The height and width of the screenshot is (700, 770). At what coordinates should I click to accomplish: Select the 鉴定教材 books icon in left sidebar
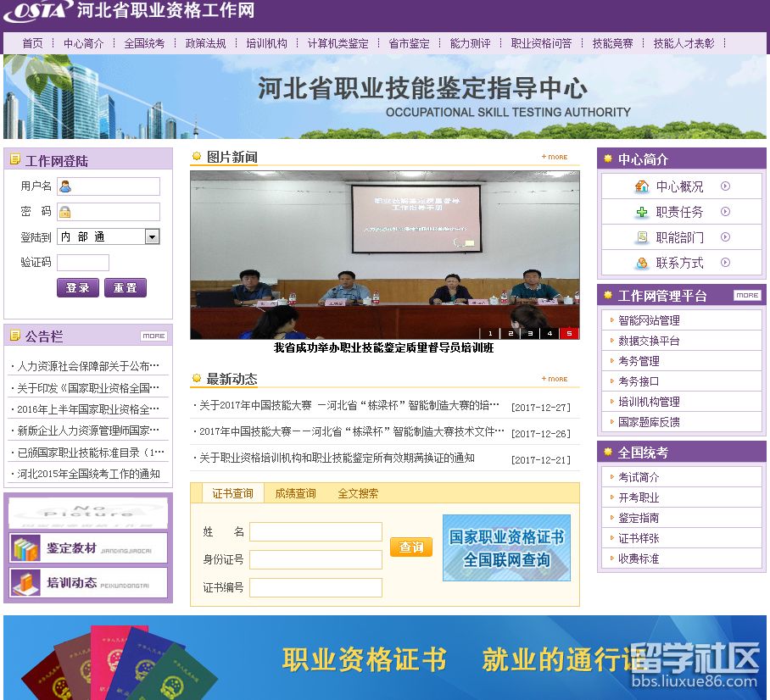pos(25,547)
